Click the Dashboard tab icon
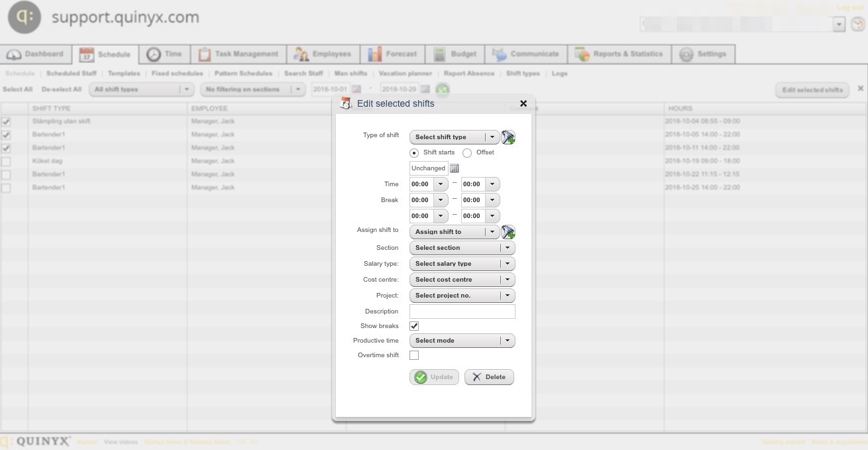Viewport: 868px width, 450px height. tap(14, 54)
